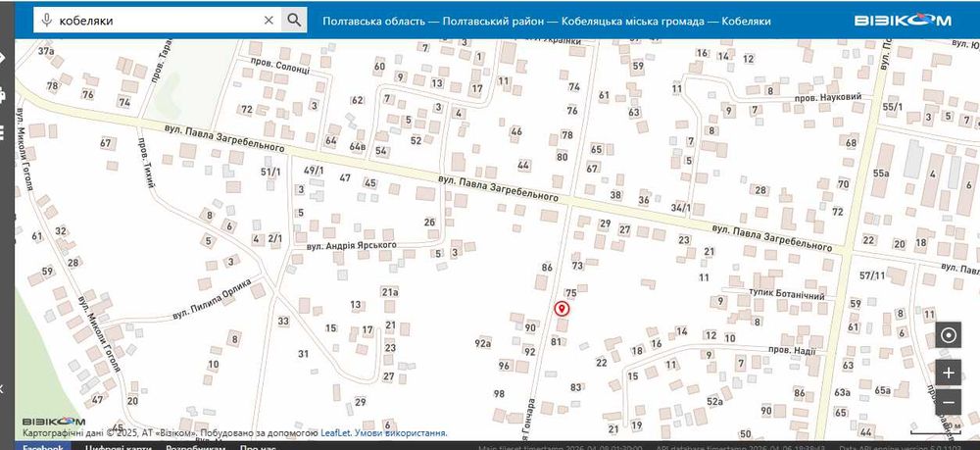Pick house number 92а on the map
The width and height of the screenshot is (980, 450).
pos(483,343)
